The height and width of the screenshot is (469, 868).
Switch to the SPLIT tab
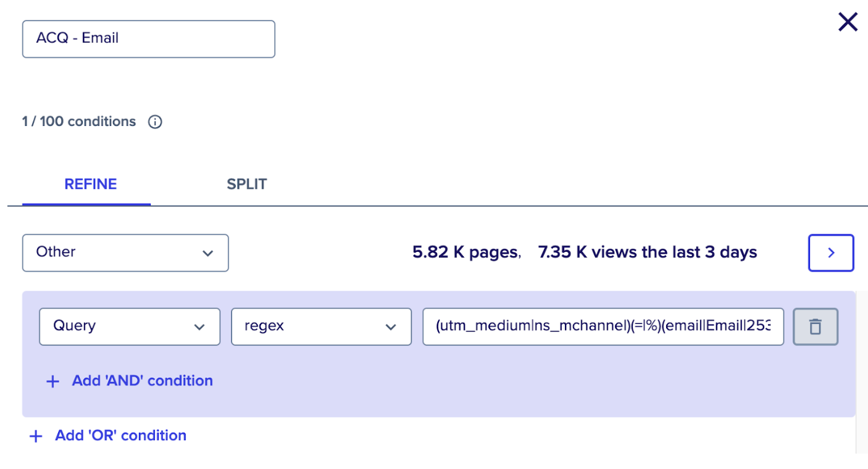246,184
